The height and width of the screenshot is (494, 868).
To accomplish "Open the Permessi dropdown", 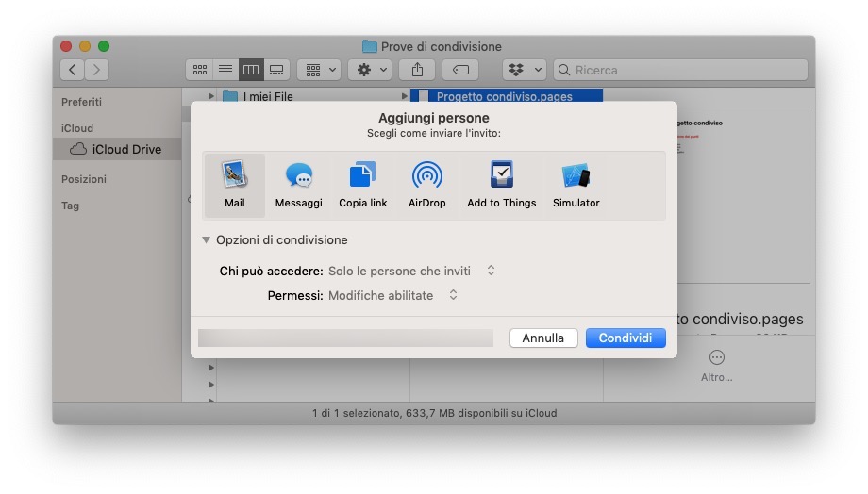I will click(392, 295).
